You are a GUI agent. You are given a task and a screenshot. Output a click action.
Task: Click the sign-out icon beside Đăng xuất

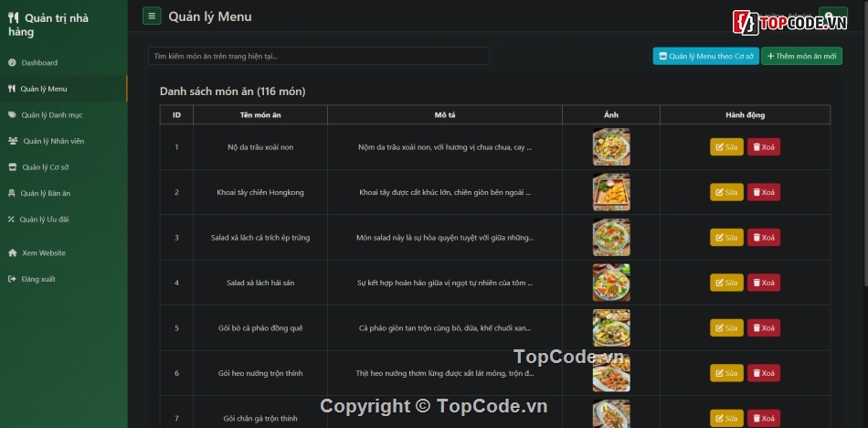pyautogui.click(x=12, y=279)
